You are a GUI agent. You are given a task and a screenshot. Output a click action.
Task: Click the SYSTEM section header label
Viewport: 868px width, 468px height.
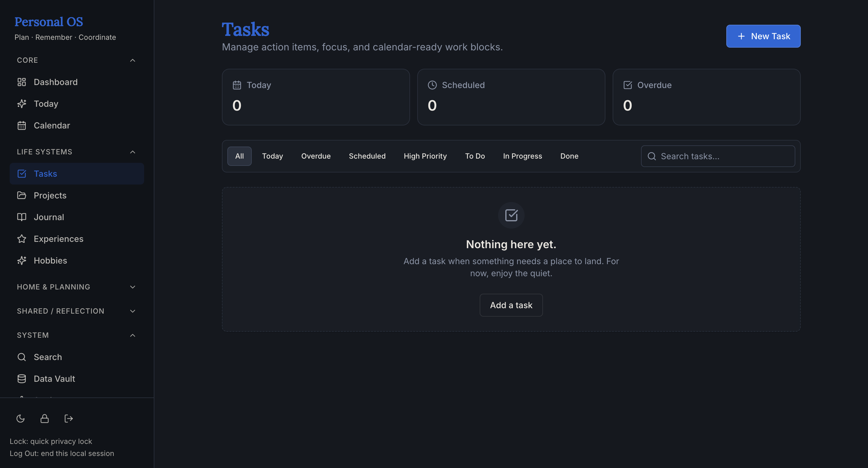coord(33,335)
